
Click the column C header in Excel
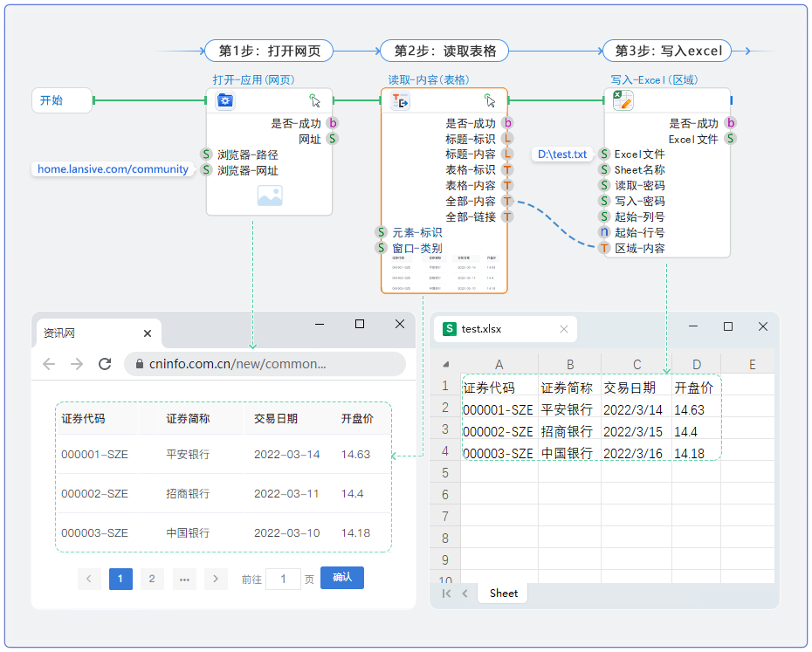pyautogui.click(x=637, y=365)
